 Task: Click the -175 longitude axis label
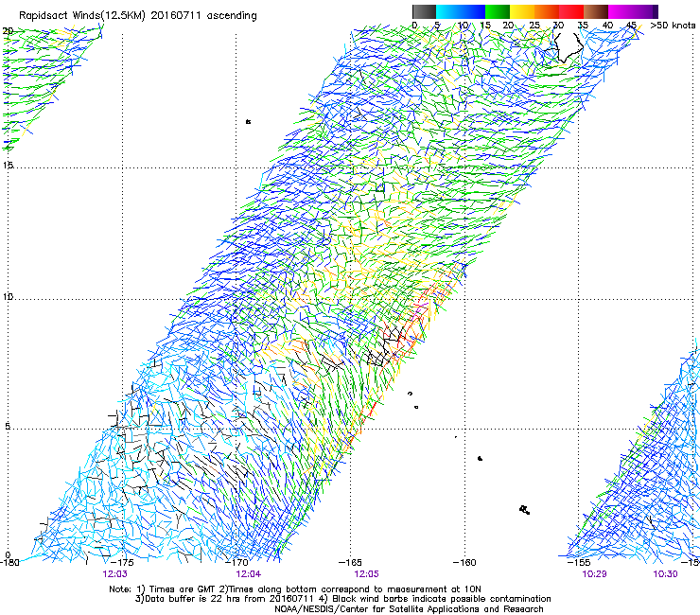(x=122, y=563)
